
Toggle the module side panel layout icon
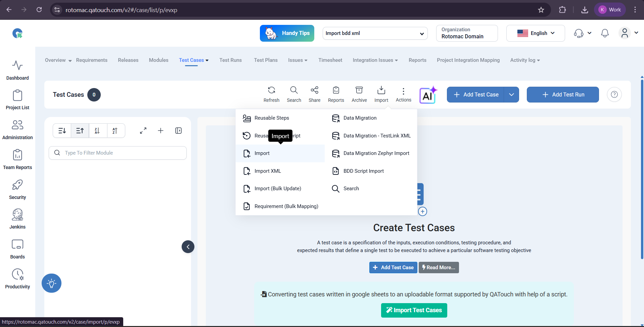[x=178, y=131]
